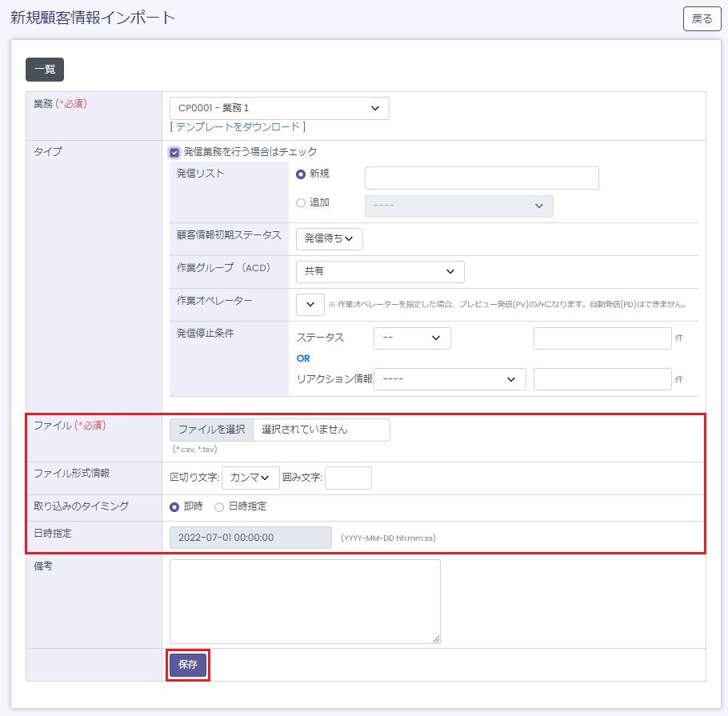Screen dimensions: 728x716
Task: Click the 戻る back button
Action: click(702, 18)
